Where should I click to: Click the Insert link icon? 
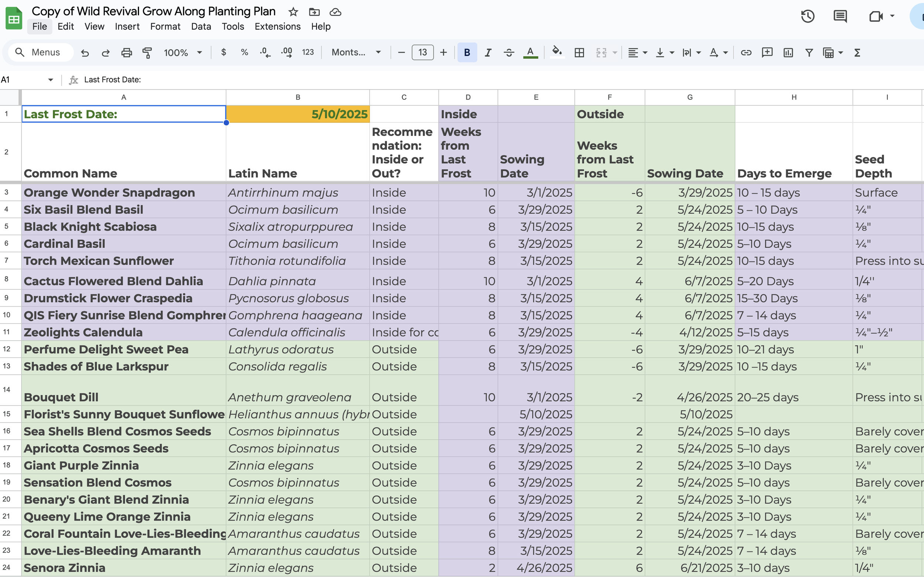click(745, 53)
